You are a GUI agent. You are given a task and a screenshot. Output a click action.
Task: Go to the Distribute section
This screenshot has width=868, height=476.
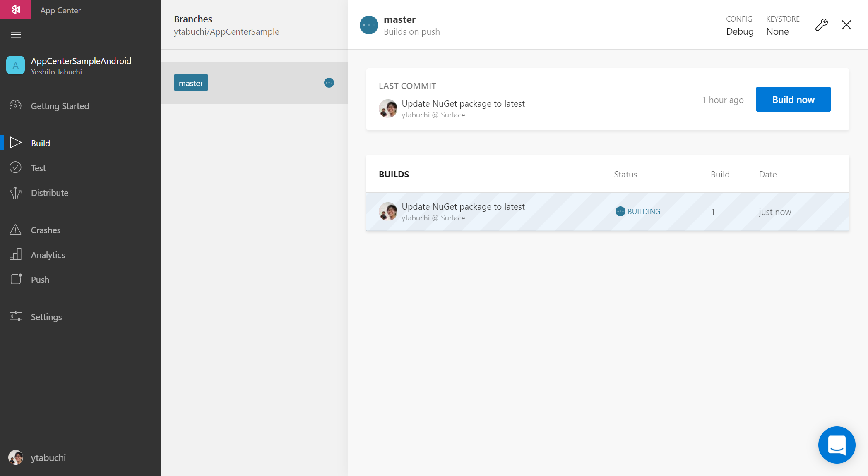(49, 193)
